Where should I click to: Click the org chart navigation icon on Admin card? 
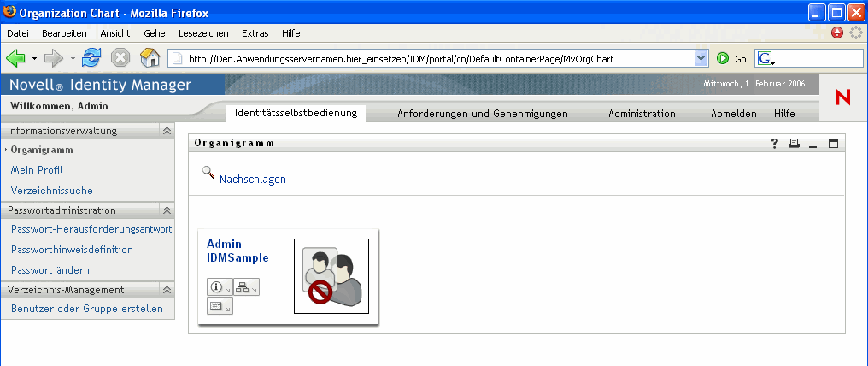pos(246,286)
